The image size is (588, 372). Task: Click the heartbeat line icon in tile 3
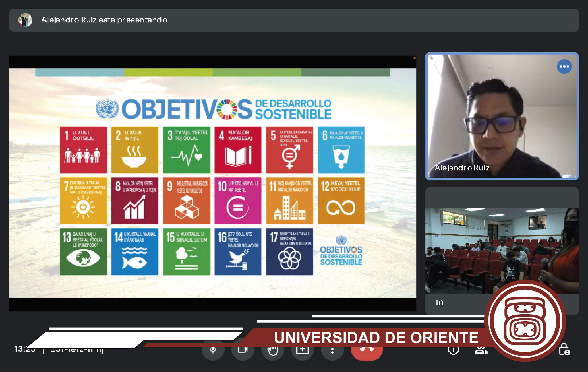click(187, 155)
